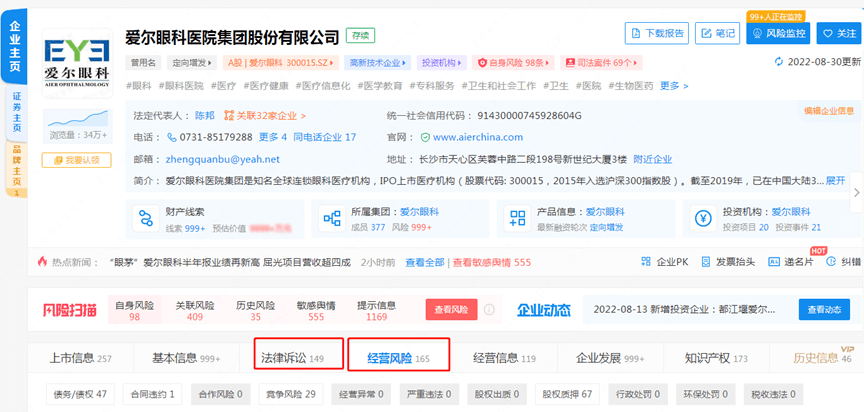Expand A股 爱尔眼科 300015.SZ tag
The height and width of the screenshot is (412, 864).
coord(280,63)
